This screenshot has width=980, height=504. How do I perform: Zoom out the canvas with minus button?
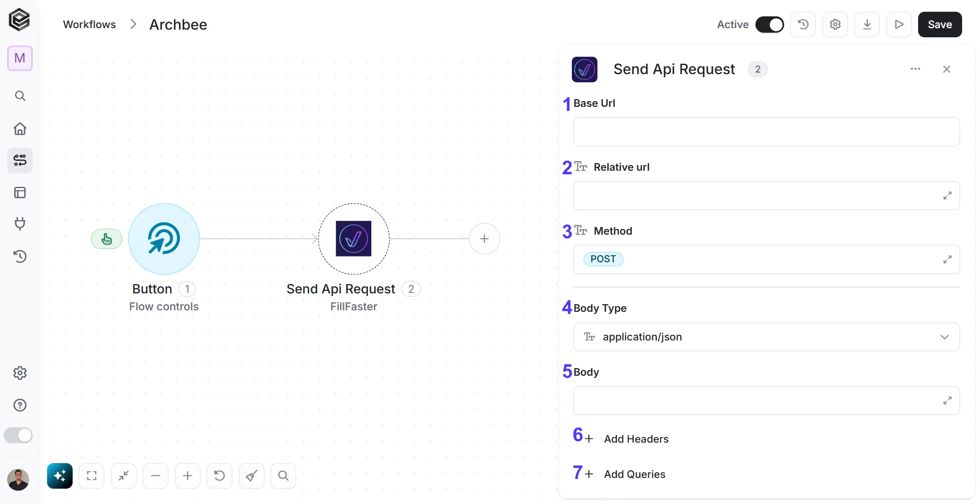(x=155, y=476)
